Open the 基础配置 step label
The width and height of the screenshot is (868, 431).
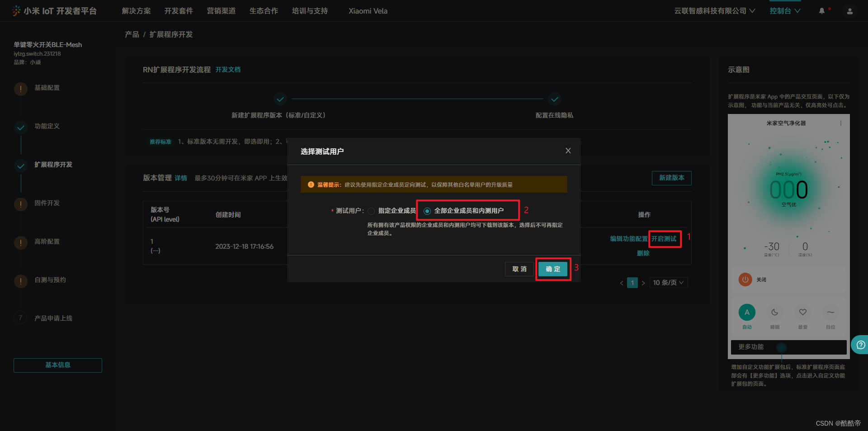(x=47, y=88)
